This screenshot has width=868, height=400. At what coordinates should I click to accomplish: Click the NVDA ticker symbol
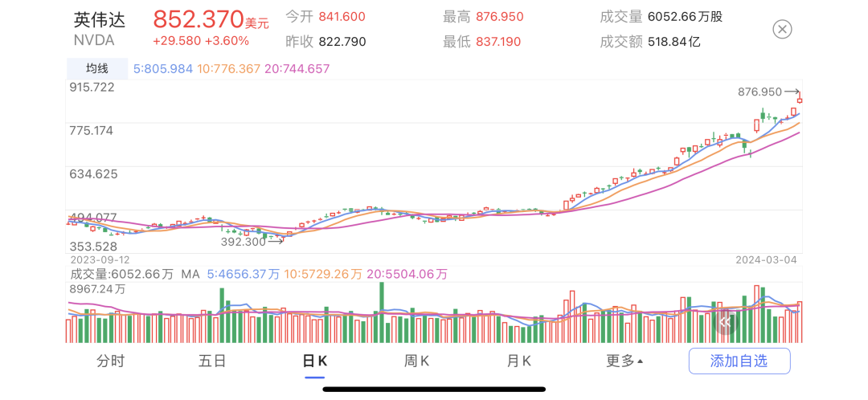point(93,40)
